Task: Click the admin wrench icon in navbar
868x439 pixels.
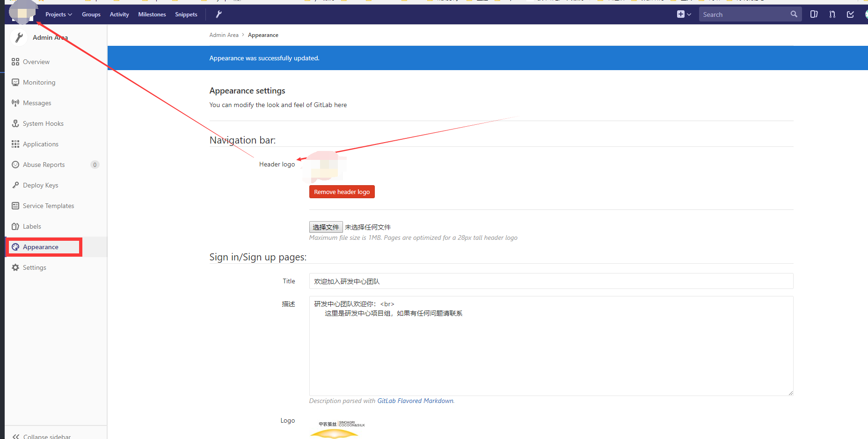Action: tap(219, 14)
